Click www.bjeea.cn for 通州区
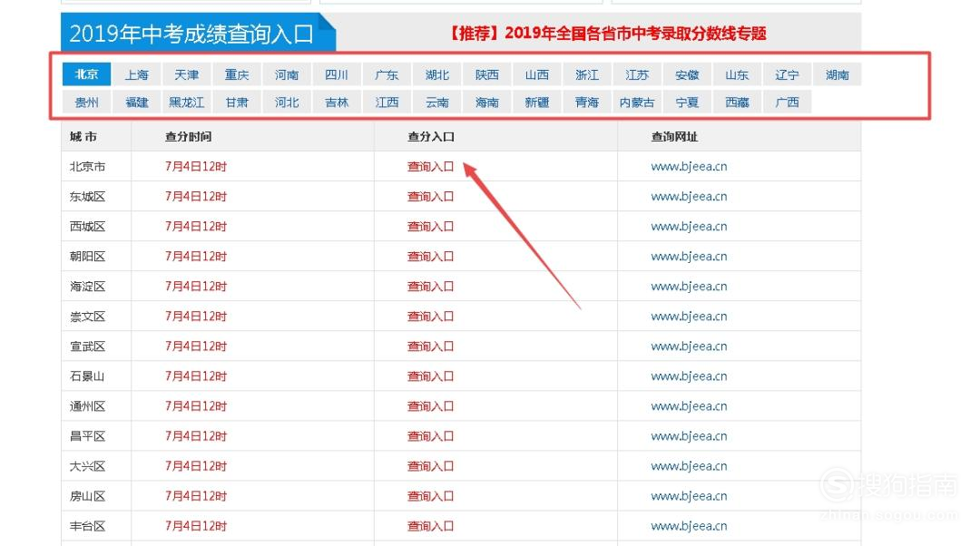Viewport: 980px width, 546px height. [x=689, y=406]
